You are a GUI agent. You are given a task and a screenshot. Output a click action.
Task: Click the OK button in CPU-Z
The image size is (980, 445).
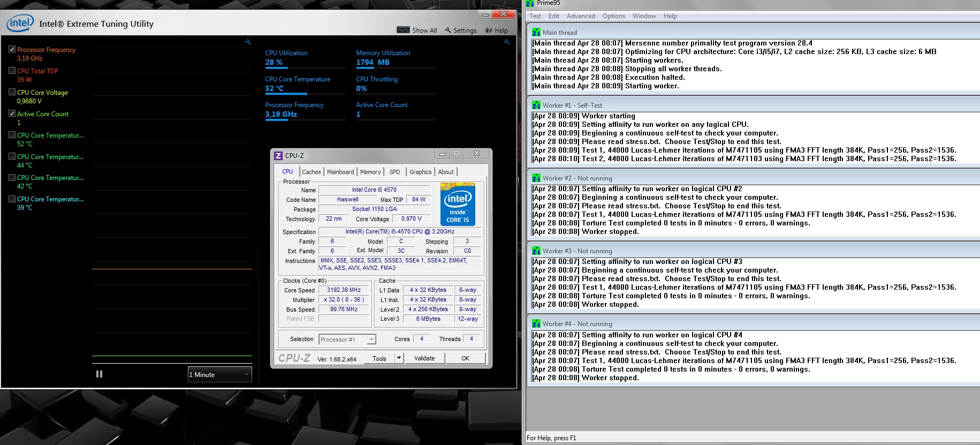coord(466,358)
